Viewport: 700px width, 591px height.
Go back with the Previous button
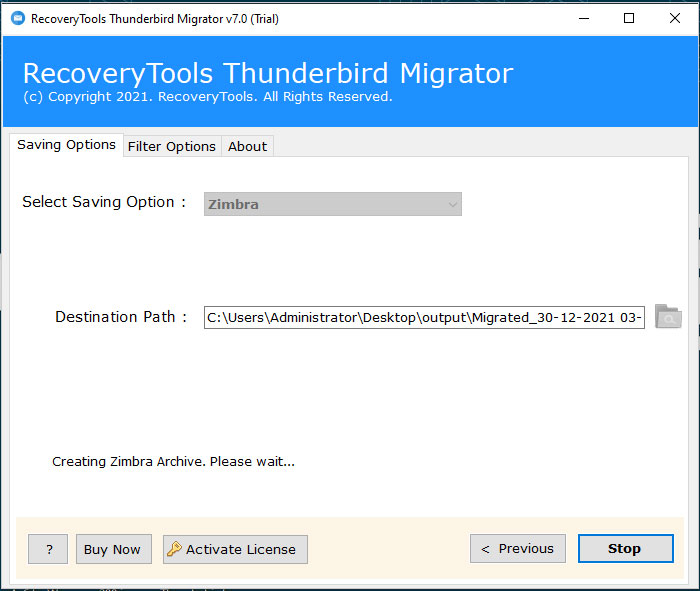tap(517, 548)
